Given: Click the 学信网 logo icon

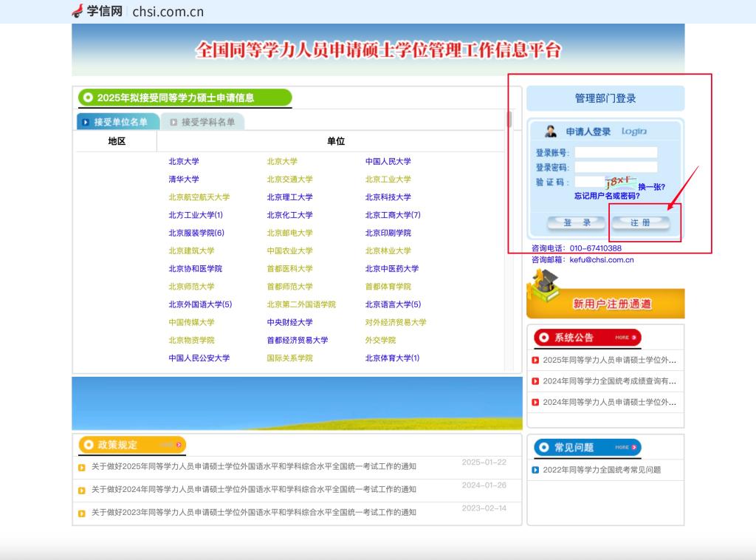Looking at the screenshot, I should (x=78, y=11).
